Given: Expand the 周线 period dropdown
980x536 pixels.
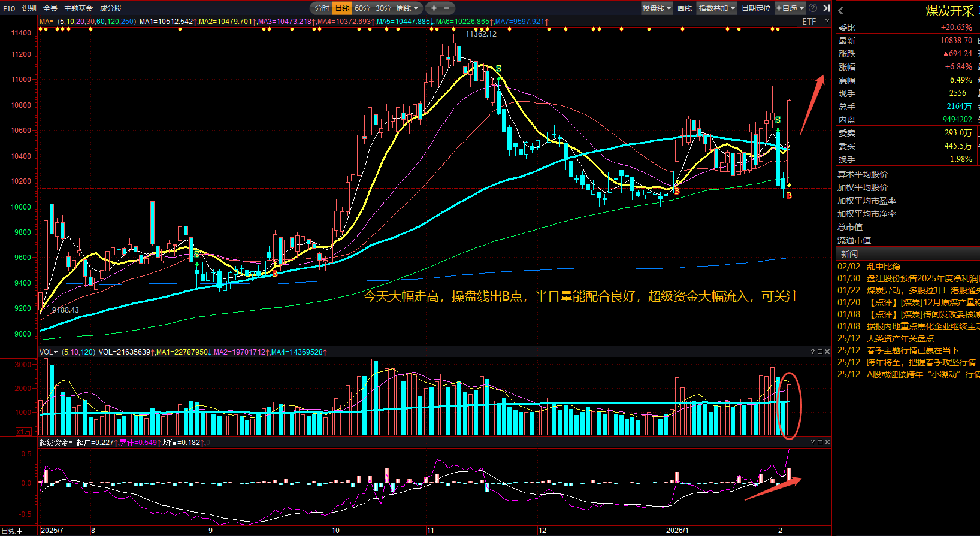Looking at the screenshot, I should (407, 8).
